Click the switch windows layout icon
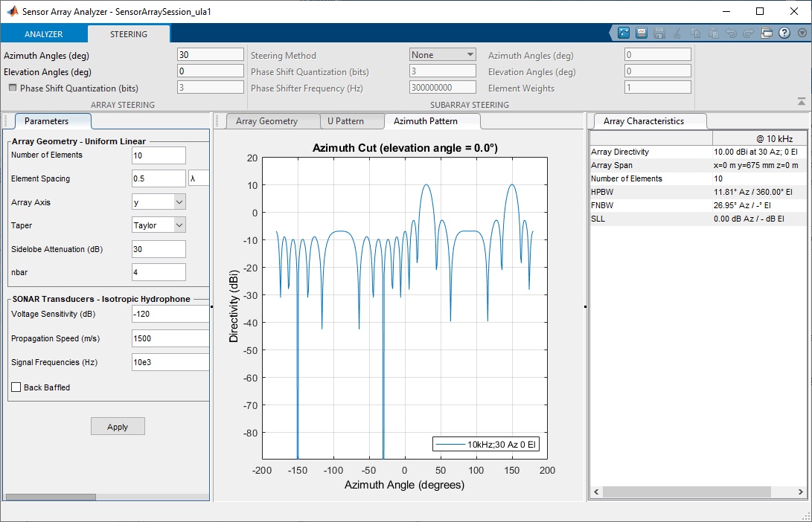 tap(767, 33)
